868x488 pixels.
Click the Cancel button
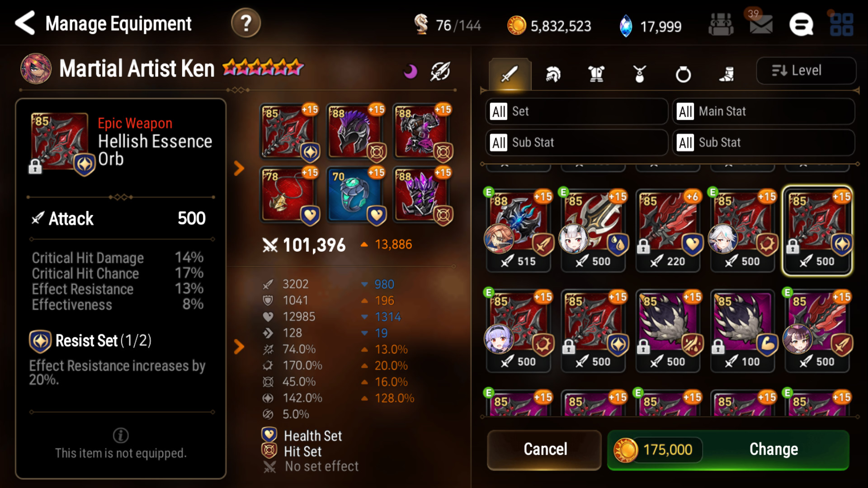[545, 450]
